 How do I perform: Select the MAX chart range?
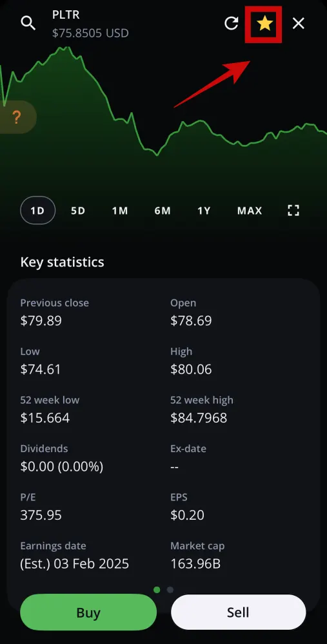coord(250,211)
